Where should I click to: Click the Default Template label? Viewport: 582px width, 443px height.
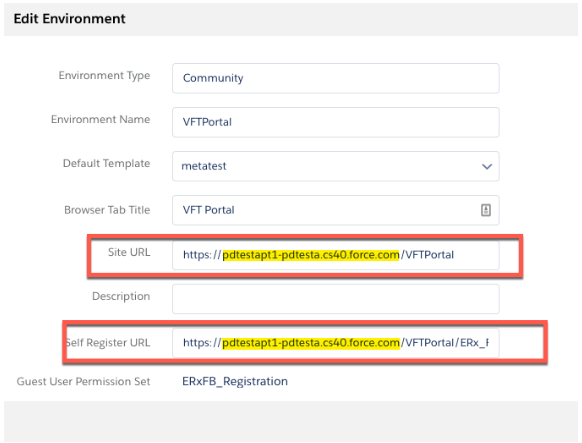pos(107,164)
